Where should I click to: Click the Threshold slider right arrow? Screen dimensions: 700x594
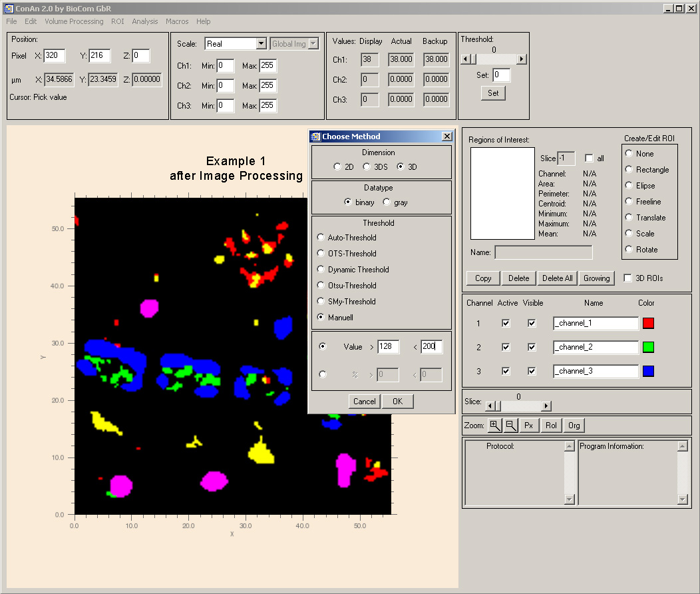521,59
